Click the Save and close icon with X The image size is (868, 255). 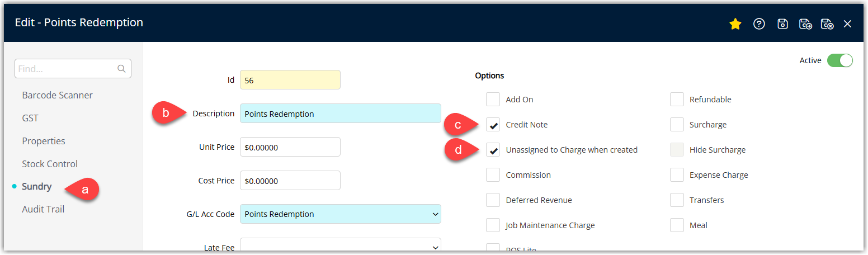point(827,24)
